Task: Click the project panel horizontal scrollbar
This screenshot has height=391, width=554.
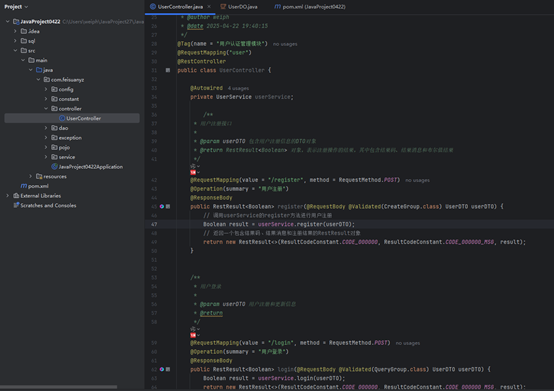Action: (59, 387)
